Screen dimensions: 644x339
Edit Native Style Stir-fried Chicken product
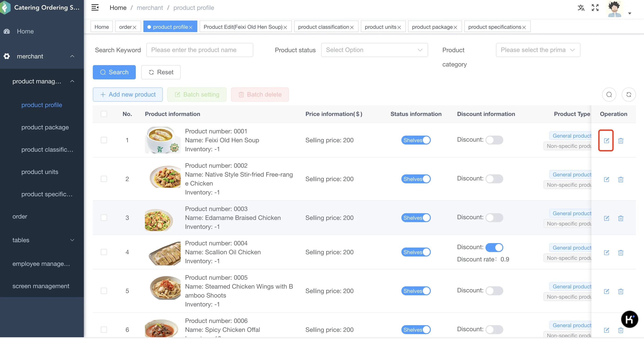click(606, 179)
